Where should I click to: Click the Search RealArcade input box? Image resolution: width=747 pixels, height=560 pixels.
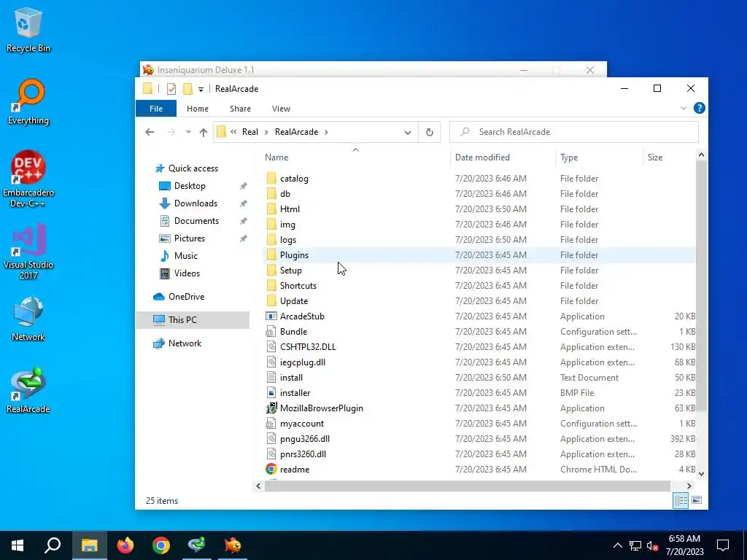point(574,132)
